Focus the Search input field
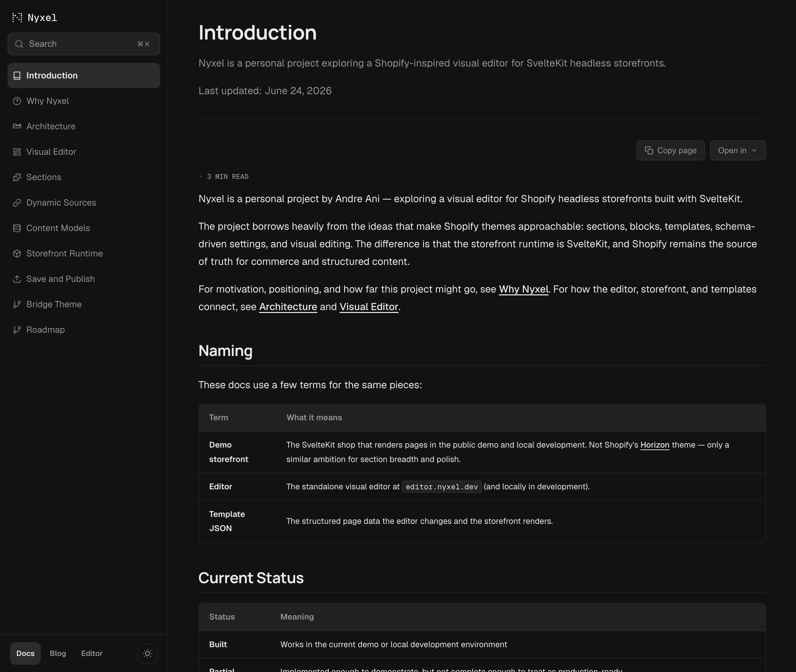Screen dimensions: 796x672 (x=84, y=44)
